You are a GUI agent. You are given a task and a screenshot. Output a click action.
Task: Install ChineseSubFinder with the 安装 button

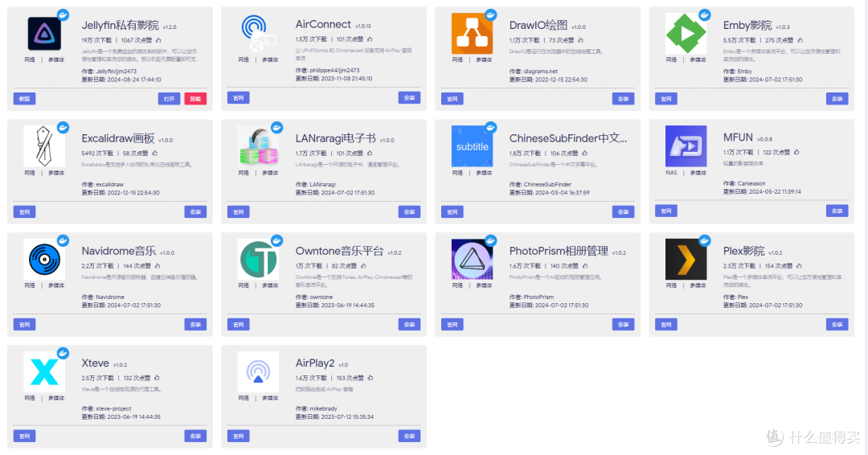(x=624, y=211)
